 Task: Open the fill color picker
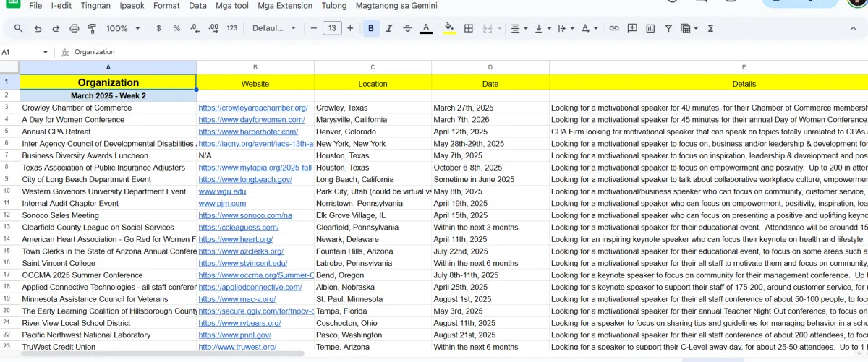coord(449,28)
